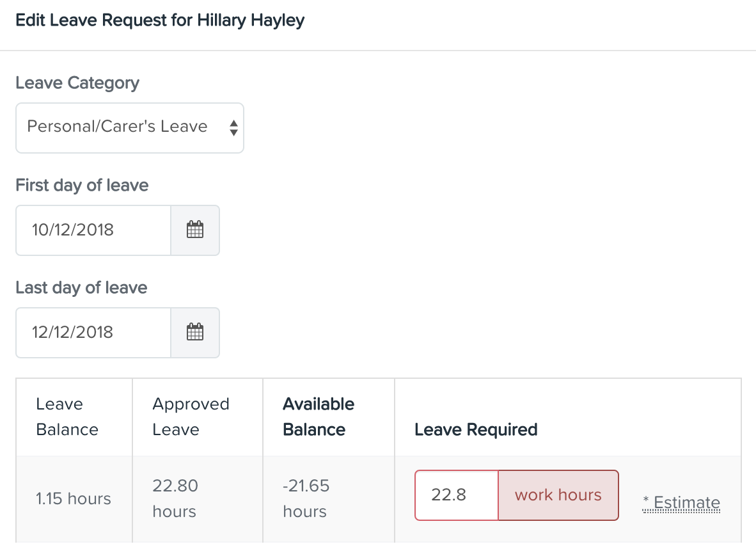Click the Leave Required column header
Screen dimensions: 756x558
tap(476, 429)
